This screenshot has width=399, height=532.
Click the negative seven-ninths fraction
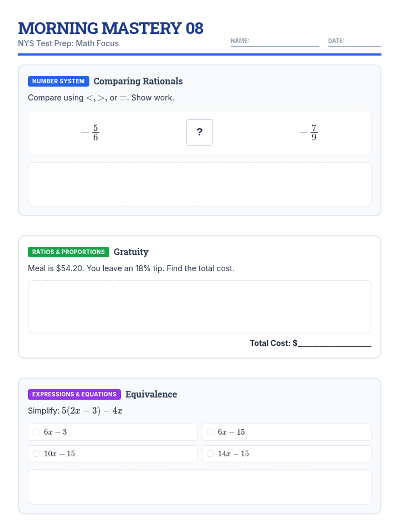(x=309, y=132)
